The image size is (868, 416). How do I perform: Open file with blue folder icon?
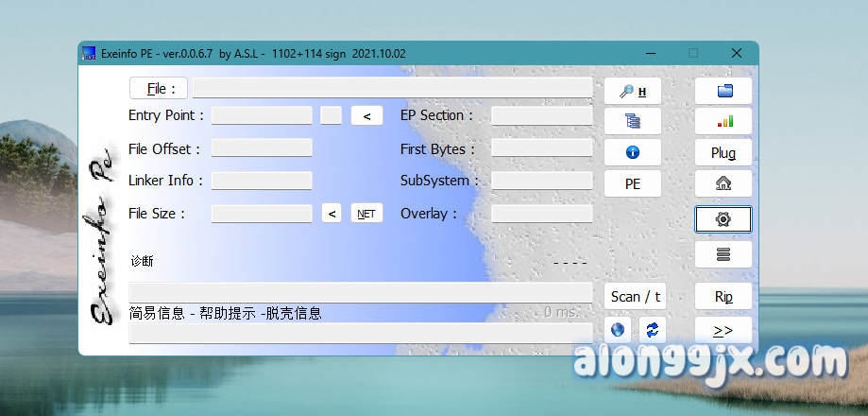click(723, 92)
